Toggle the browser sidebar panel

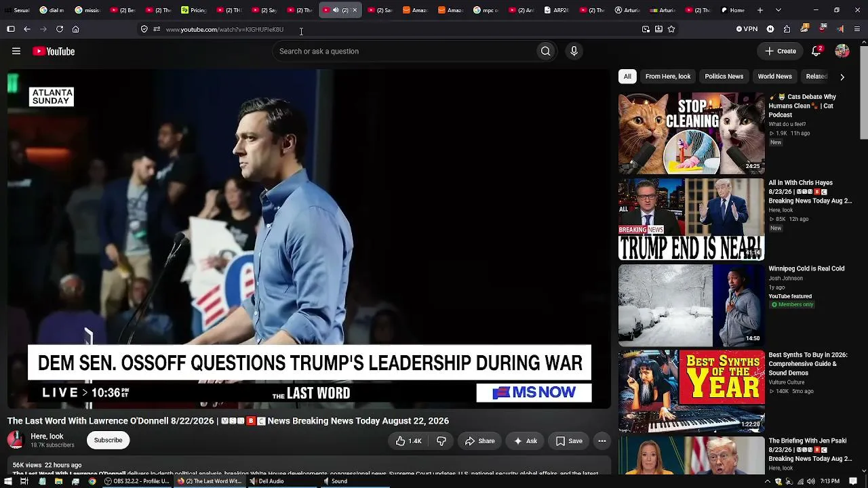tap(11, 29)
